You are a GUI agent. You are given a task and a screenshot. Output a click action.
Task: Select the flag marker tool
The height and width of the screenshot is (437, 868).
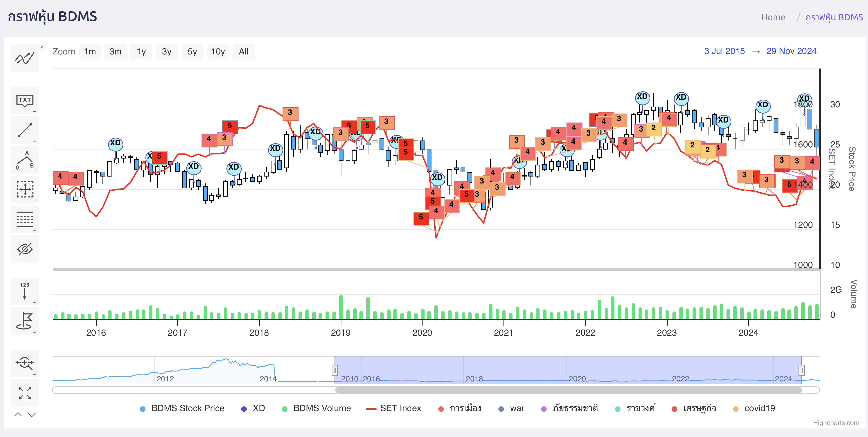click(25, 321)
